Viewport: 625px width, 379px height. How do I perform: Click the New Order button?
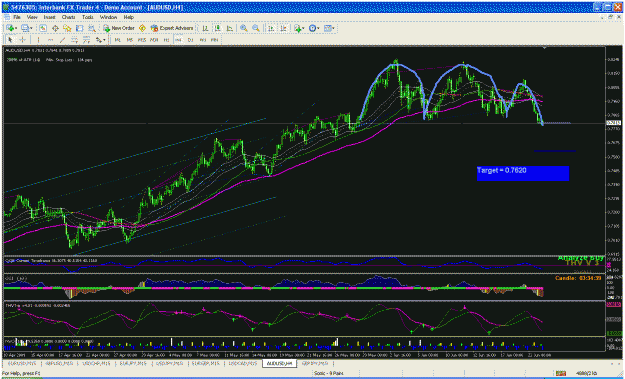click(119, 28)
